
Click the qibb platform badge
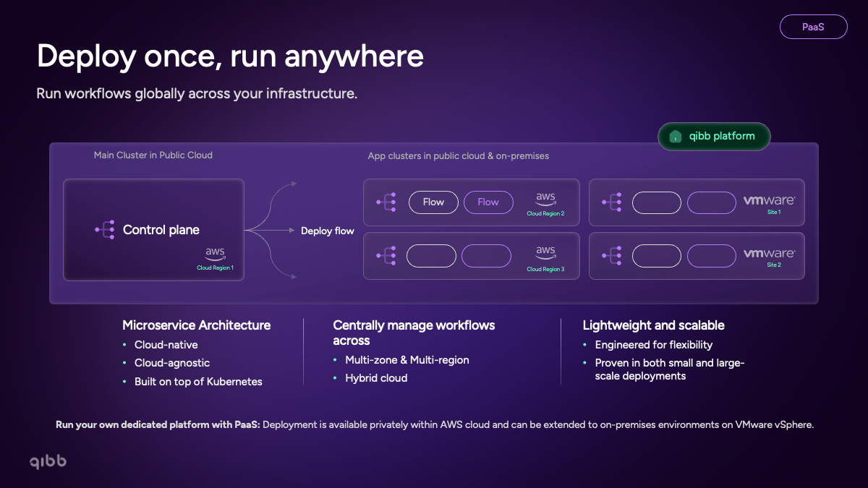tap(714, 136)
